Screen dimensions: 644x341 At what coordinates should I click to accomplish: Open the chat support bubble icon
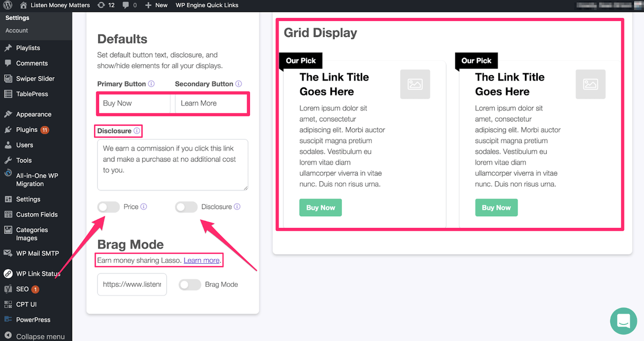coord(623,321)
